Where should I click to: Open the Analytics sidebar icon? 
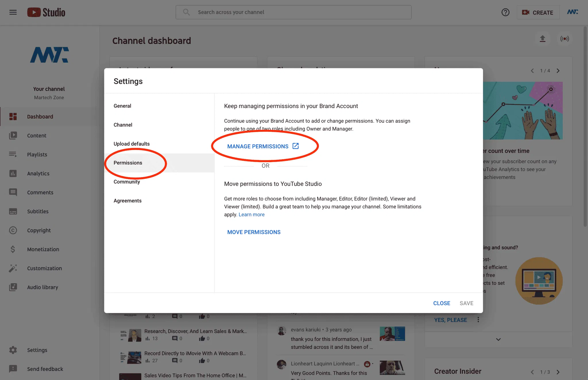point(13,173)
